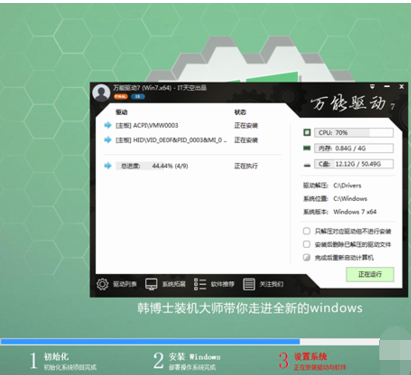Click the blue badge beside FINAL
Image resolution: width=411 pixels, height=375 pixels.
(137, 96)
